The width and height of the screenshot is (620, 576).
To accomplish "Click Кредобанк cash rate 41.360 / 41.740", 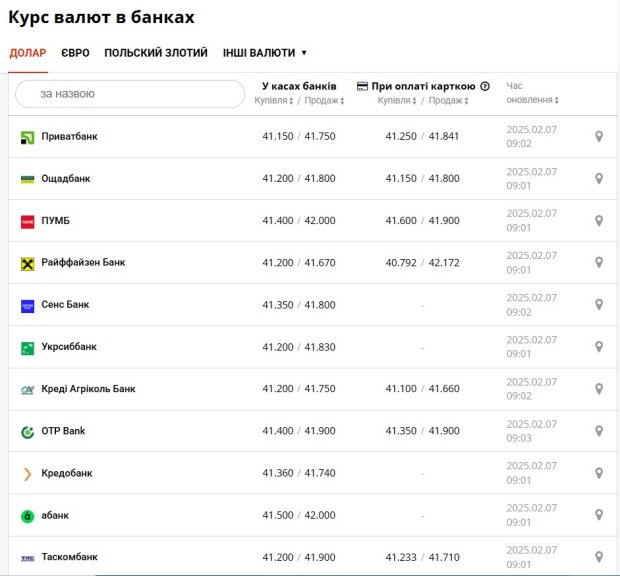I will pyautogui.click(x=299, y=473).
